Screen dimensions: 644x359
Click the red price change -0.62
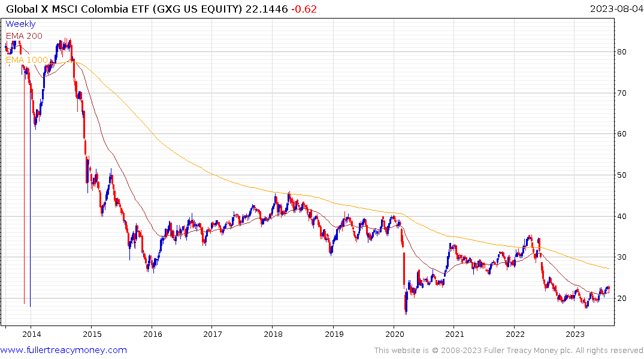click(x=304, y=9)
